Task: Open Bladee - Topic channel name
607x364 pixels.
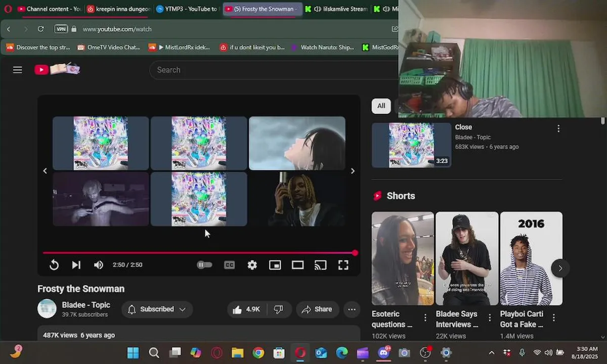Action: pyautogui.click(x=86, y=305)
